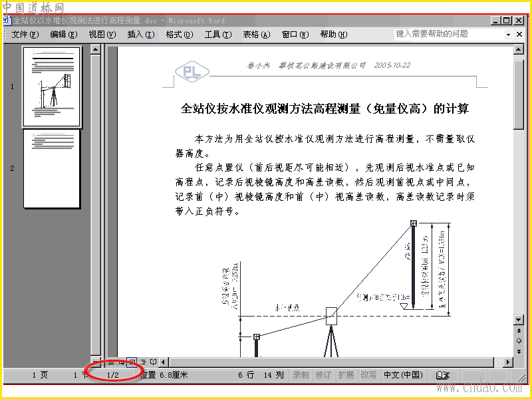
Task: Select the page 2 thumbnail
Action: pos(52,169)
